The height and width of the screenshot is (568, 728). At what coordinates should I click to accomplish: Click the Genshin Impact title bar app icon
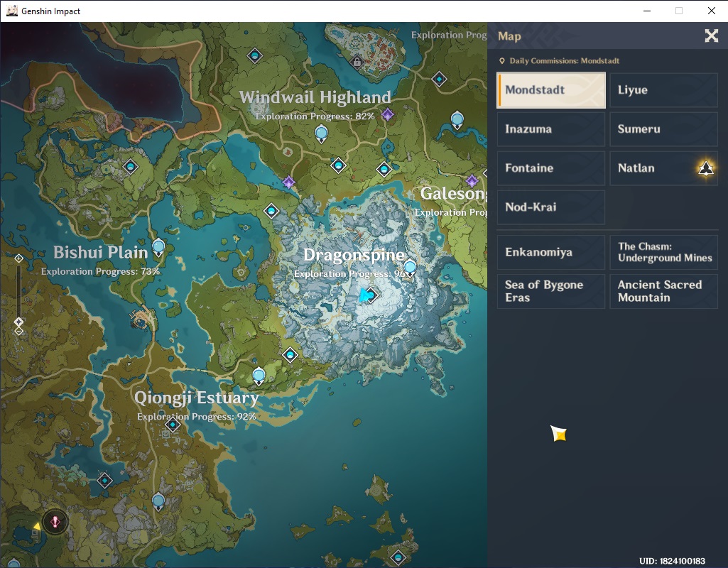(x=11, y=11)
